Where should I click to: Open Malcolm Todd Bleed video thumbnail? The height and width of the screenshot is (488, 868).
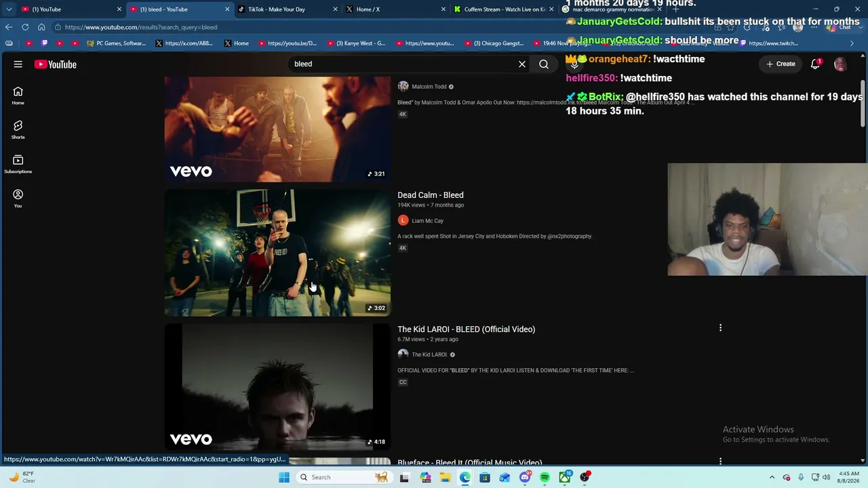click(x=277, y=129)
